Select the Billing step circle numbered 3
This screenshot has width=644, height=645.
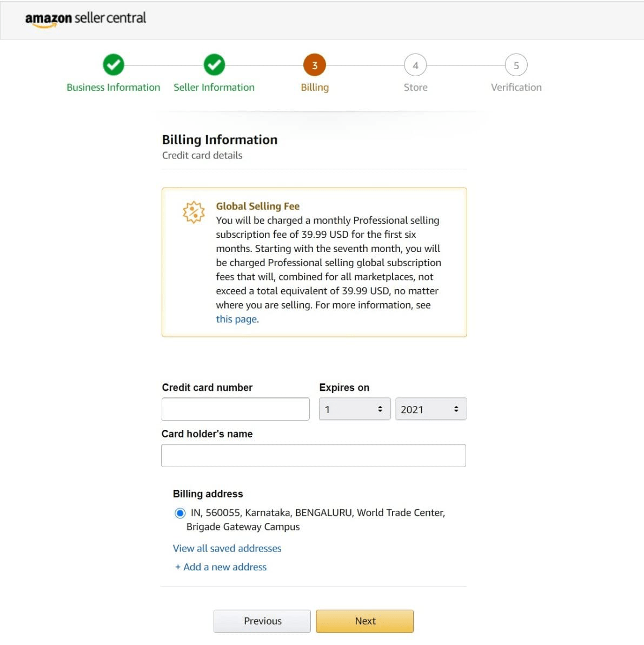[315, 65]
